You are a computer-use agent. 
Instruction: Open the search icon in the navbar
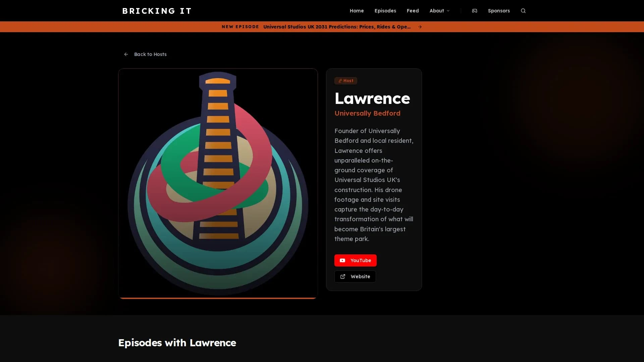[x=523, y=11]
